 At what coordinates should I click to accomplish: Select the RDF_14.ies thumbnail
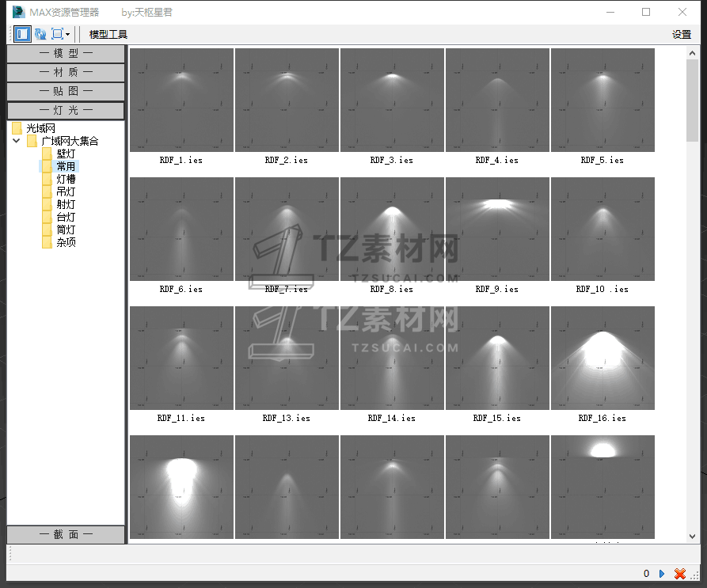point(392,358)
